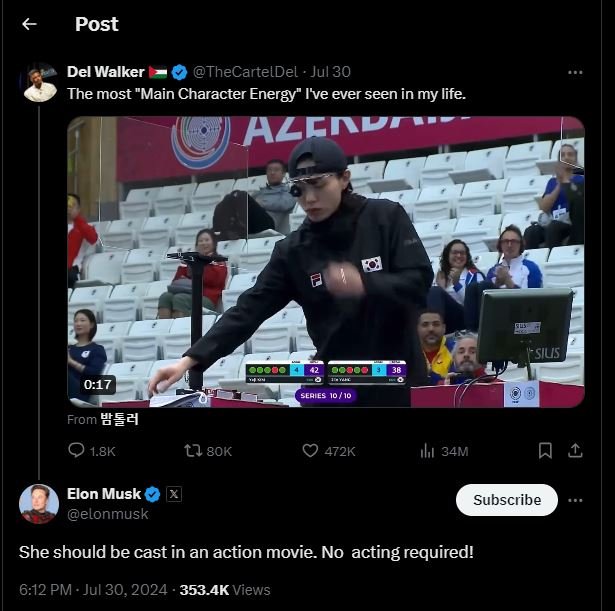Open Elon Musk's profile picture
Viewport: 615px width, 611px height.
39,503
